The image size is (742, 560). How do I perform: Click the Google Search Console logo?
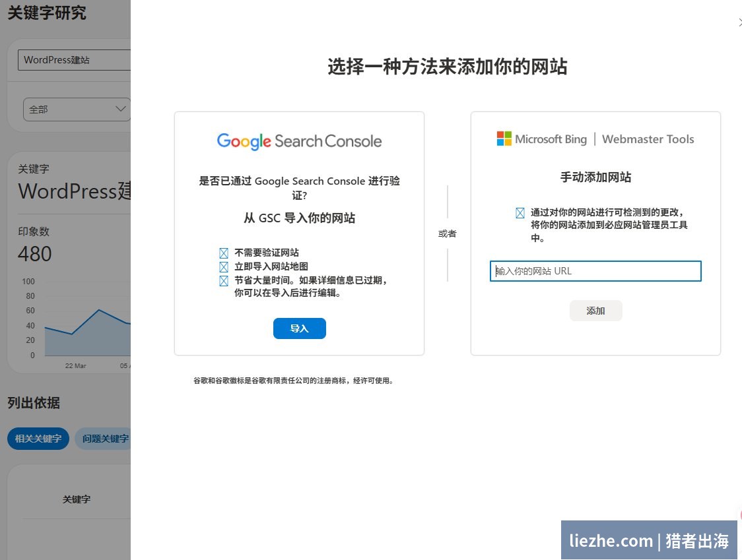[x=299, y=141]
